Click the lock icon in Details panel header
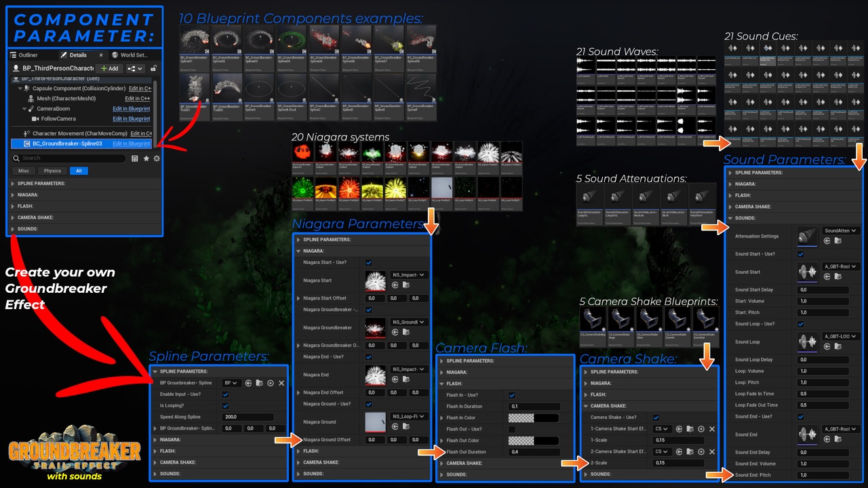The width and height of the screenshot is (868, 488). click(154, 68)
